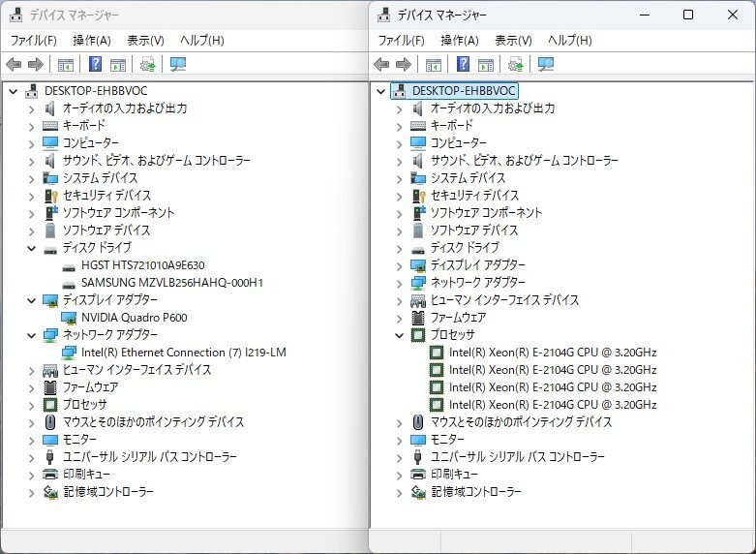Click first Xeon E-2104G processor icon
Screen dimensions: 756x554
(437, 353)
